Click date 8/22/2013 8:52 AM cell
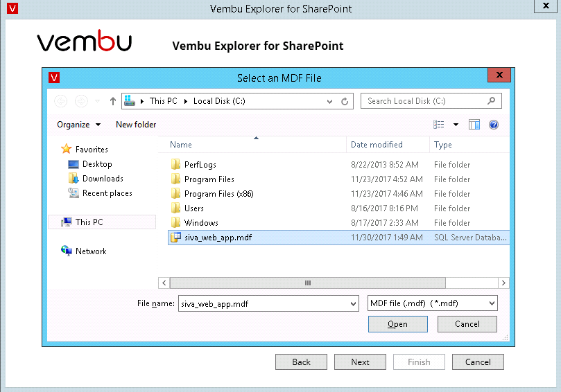 [385, 165]
